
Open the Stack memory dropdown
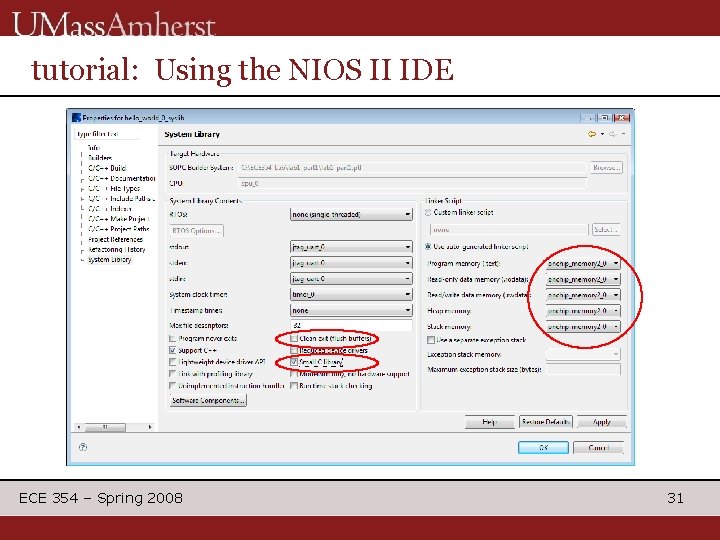[583, 327]
